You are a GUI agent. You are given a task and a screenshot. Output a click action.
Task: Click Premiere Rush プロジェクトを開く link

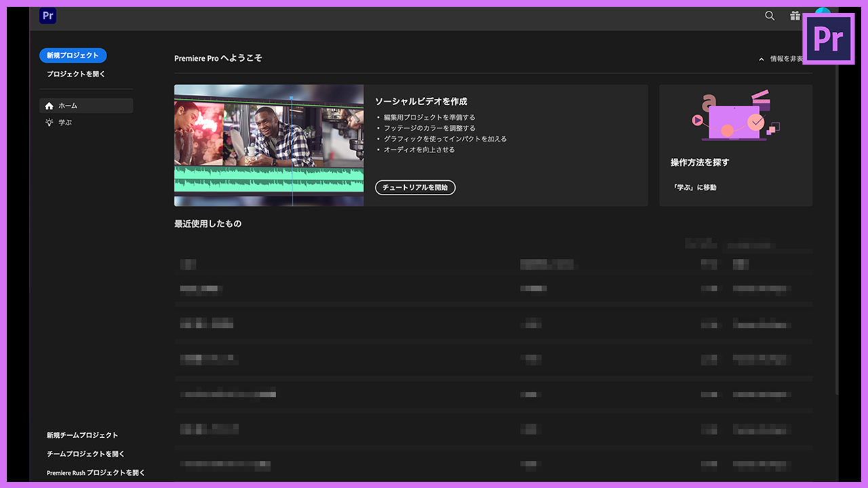(96, 472)
